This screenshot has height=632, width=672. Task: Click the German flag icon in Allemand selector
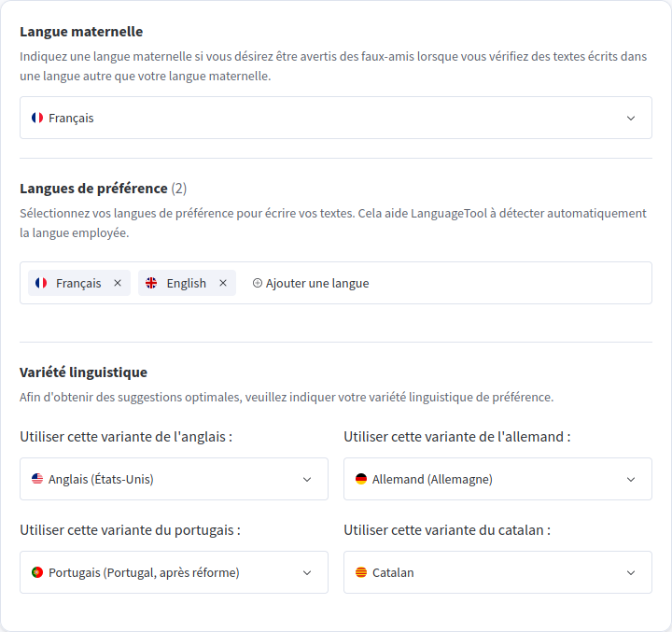pyautogui.click(x=361, y=479)
